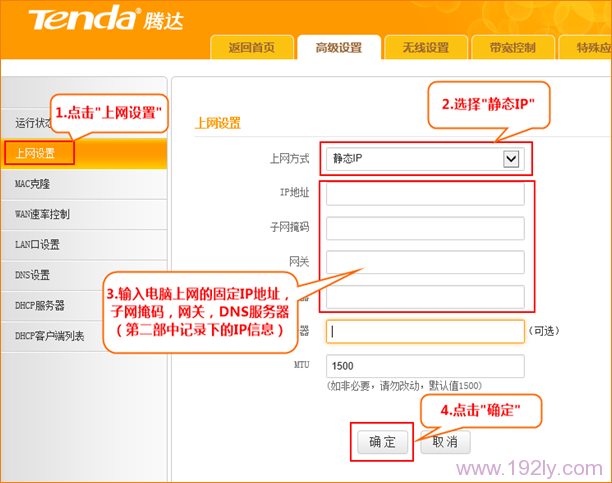
Task: Focus the 子网掩码 input field
Action: click(425, 228)
